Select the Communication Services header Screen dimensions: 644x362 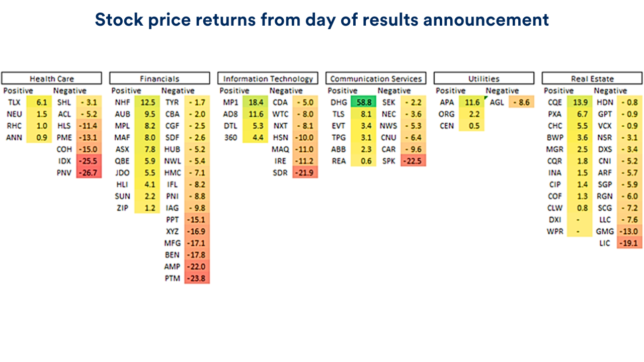376,78
